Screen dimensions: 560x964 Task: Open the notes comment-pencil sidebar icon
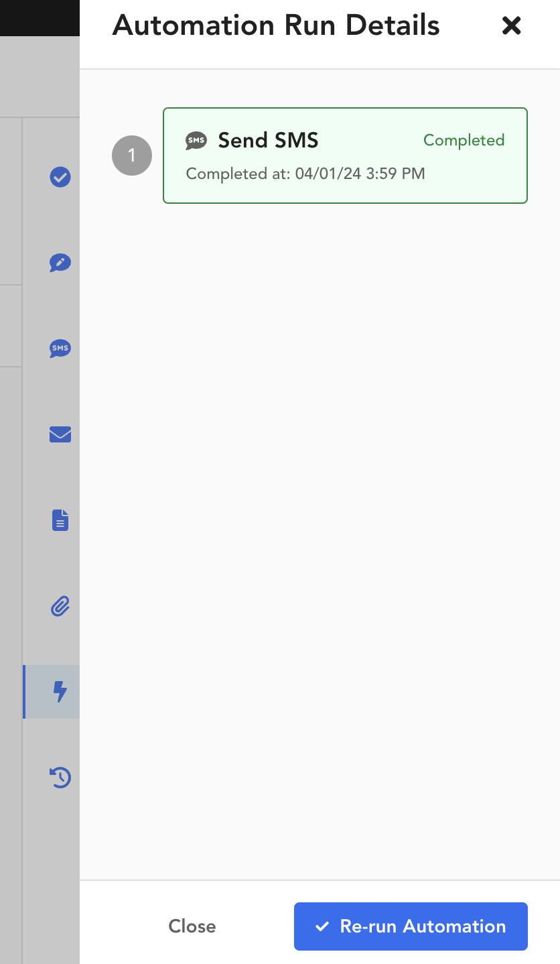[x=60, y=263]
